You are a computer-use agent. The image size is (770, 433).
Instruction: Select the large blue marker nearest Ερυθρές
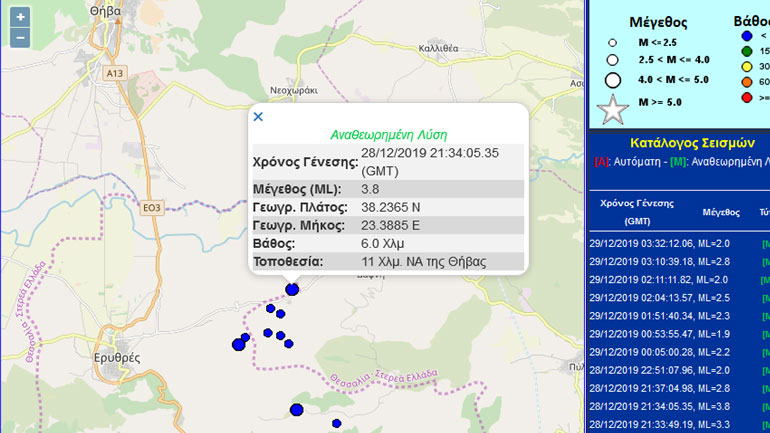pyautogui.click(x=239, y=345)
